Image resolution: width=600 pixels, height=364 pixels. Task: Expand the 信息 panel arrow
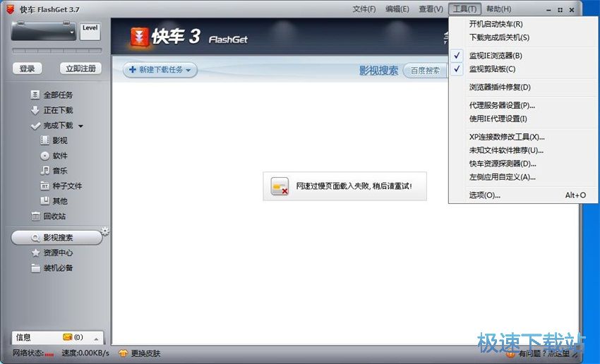pos(96,339)
